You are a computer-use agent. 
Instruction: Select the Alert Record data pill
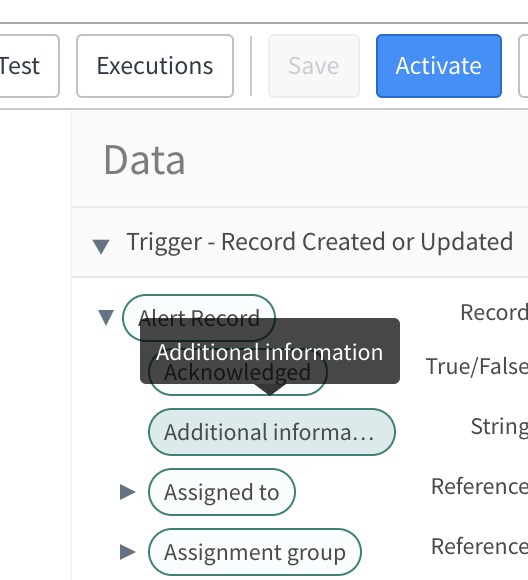(x=199, y=318)
